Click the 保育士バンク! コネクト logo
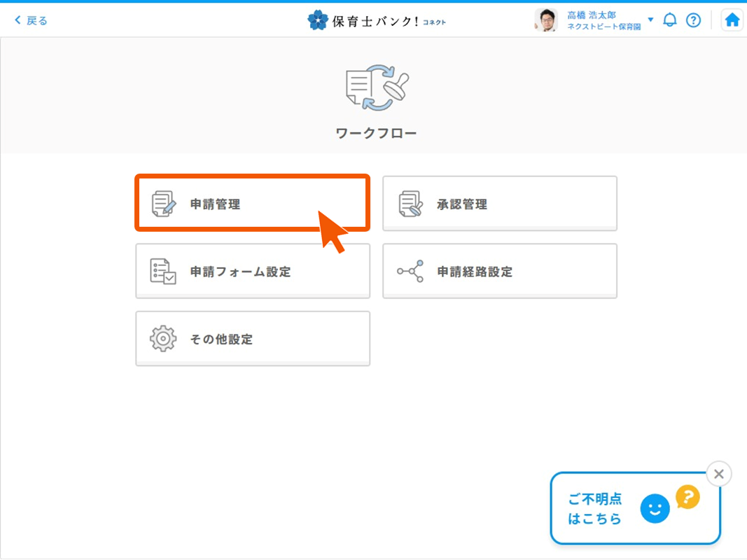747x560 pixels. click(377, 20)
